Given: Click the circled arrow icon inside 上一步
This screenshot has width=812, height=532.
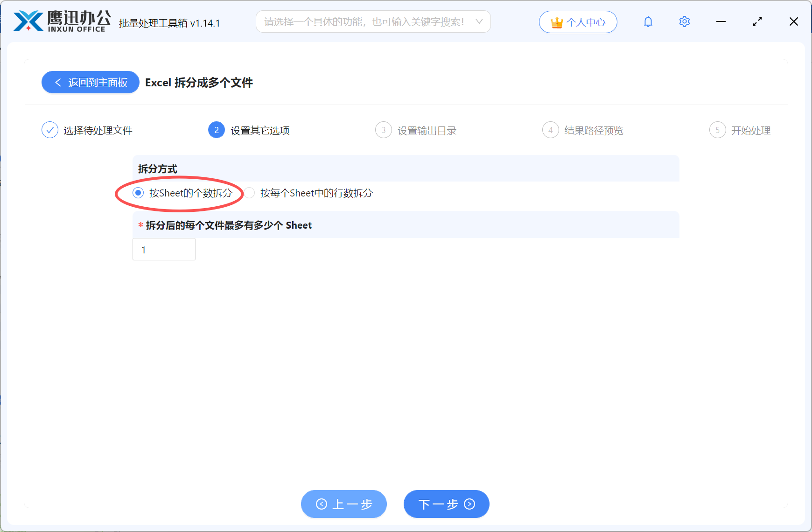Looking at the screenshot, I should tap(321, 504).
